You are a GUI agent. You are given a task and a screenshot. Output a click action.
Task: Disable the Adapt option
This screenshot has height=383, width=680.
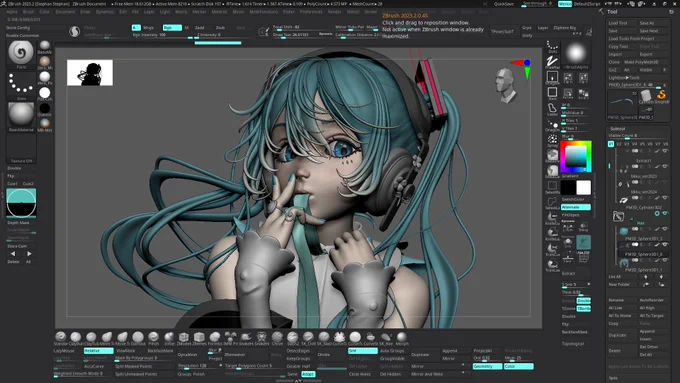pos(308,374)
